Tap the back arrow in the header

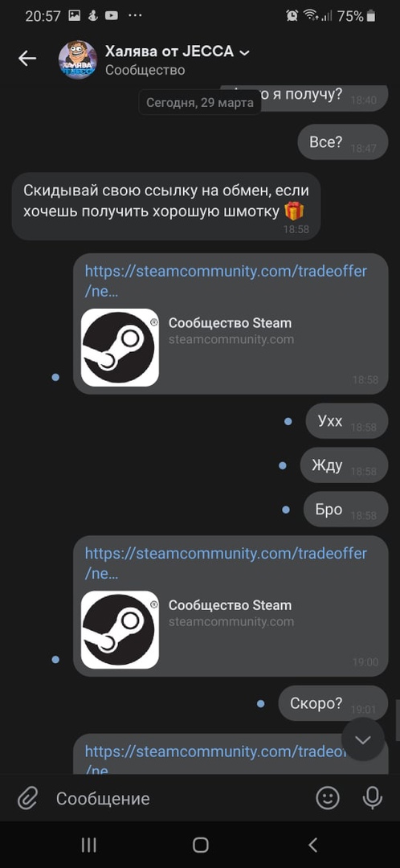pyautogui.click(x=27, y=59)
